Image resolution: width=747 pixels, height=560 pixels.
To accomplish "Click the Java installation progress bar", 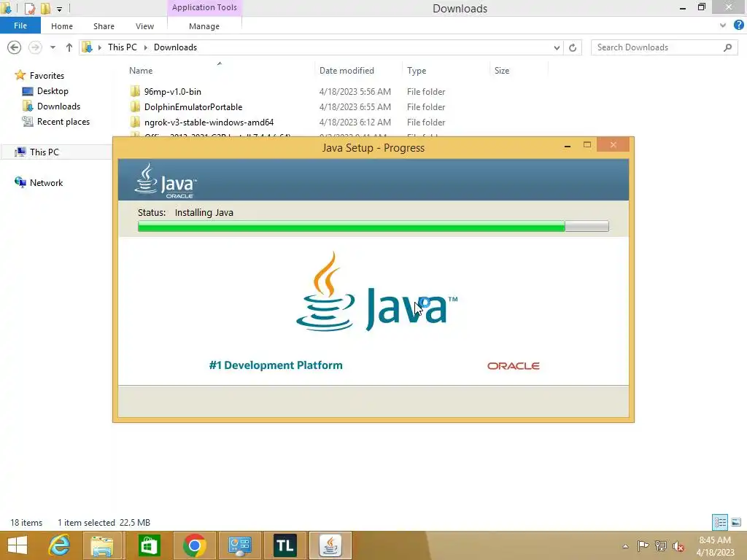I will (373, 226).
